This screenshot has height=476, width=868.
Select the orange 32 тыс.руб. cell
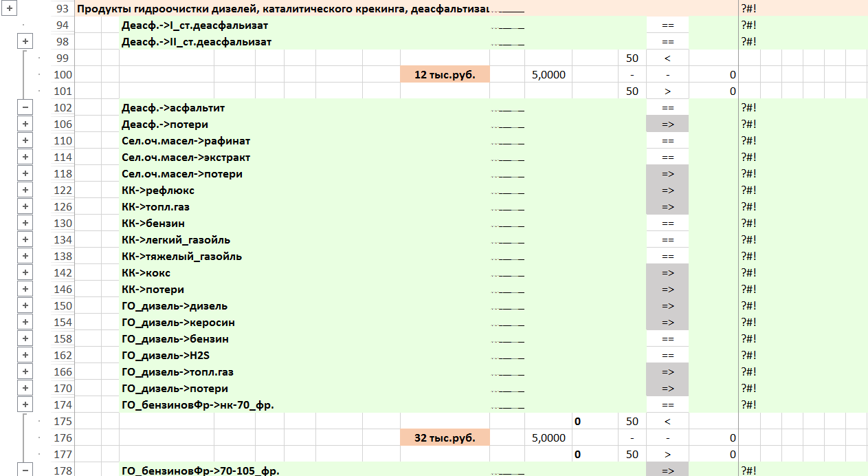pyautogui.click(x=445, y=437)
